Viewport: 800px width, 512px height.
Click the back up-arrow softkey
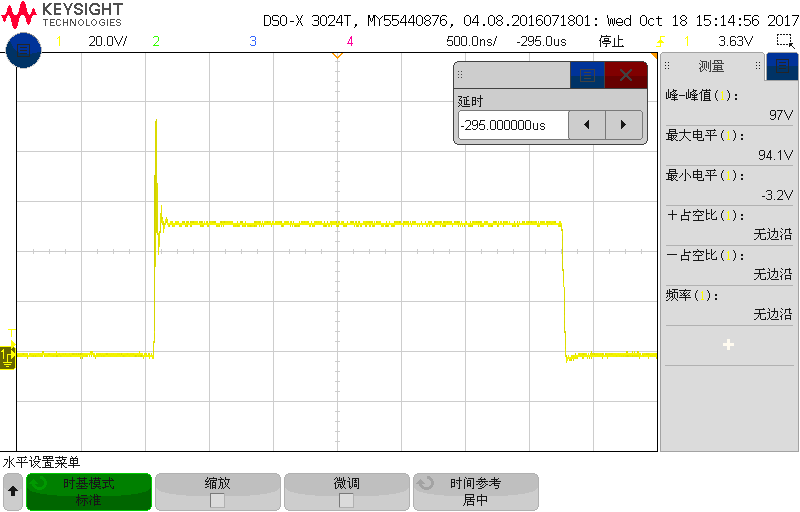(x=13, y=492)
